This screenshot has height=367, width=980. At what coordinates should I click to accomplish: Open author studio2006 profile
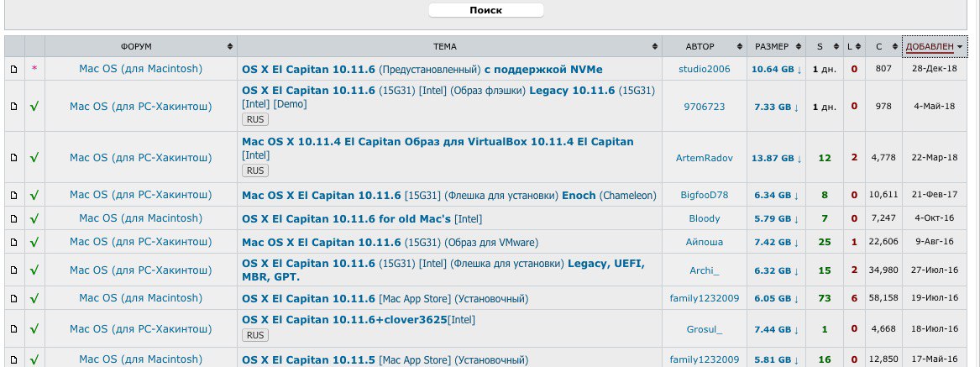pos(704,69)
